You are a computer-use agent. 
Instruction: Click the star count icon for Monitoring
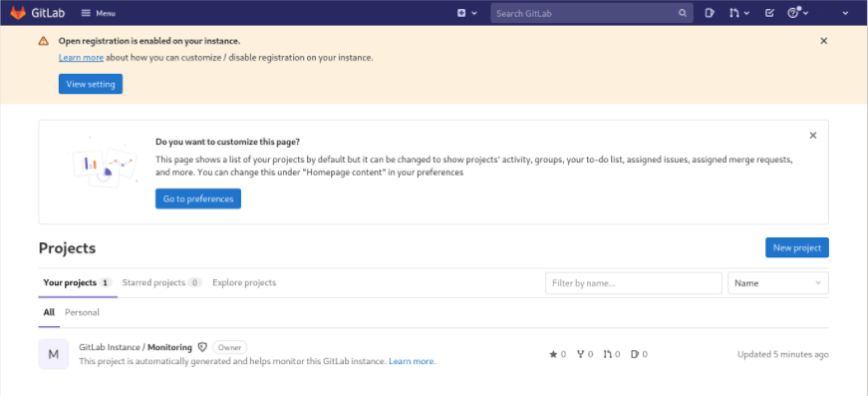tap(553, 354)
